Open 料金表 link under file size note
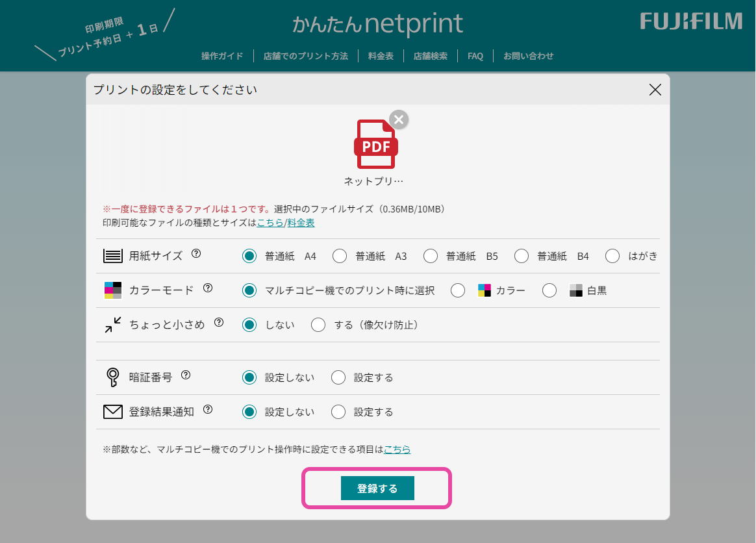Screen dimensions: 756x543 (x=301, y=222)
